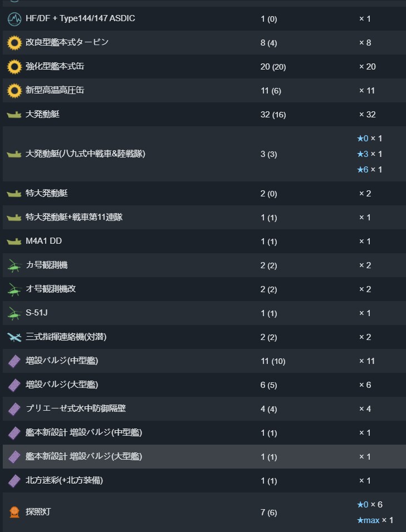Click the 32 (16) count for 大発動艇
Viewport: 406px width, 532px height.
click(273, 115)
